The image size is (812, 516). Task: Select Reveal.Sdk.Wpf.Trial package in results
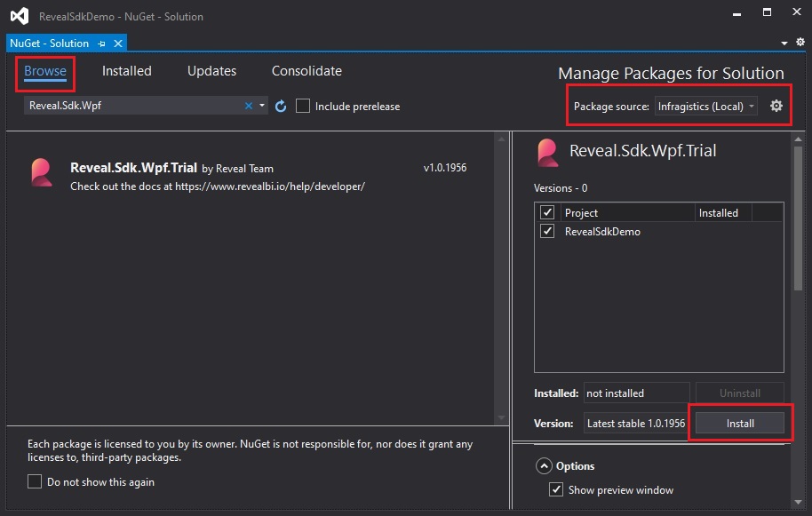pyautogui.click(x=249, y=176)
